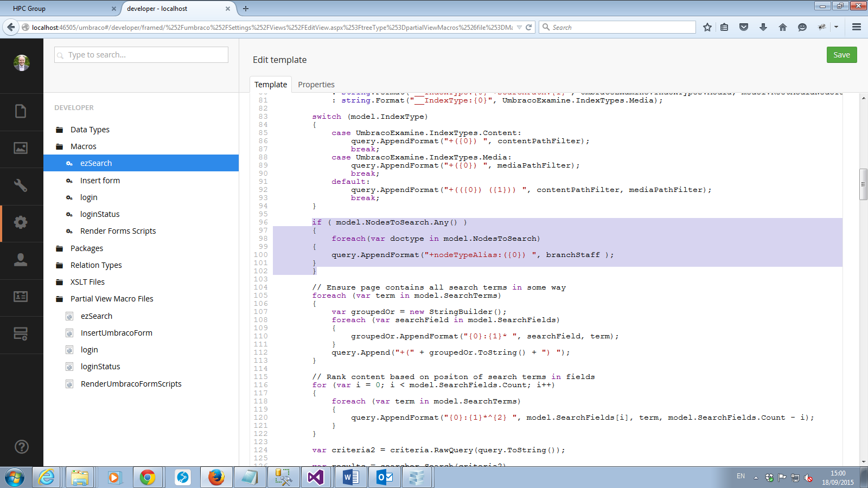Reload the page with refresh icon
Viewport: 868px width, 488px height.
pyautogui.click(x=529, y=27)
